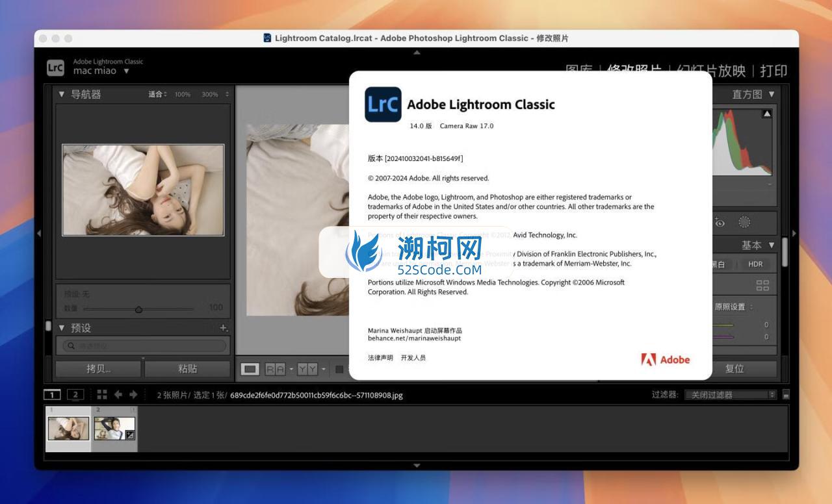Set navigator zoom to 适合
This screenshot has height=504, width=832.
coord(157,95)
